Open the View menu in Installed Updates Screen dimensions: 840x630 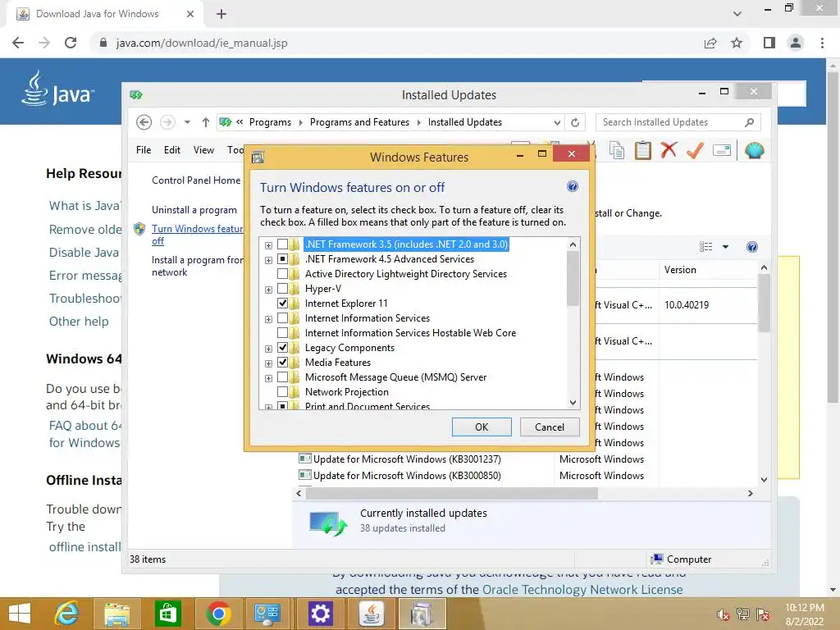(x=203, y=150)
